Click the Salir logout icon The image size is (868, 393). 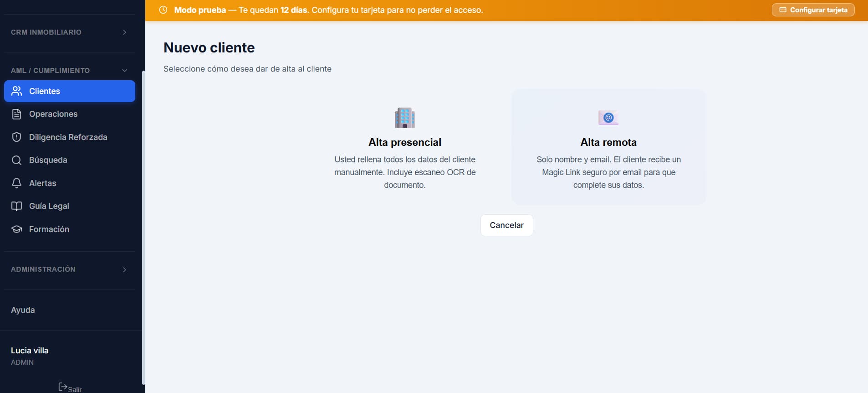(63, 387)
